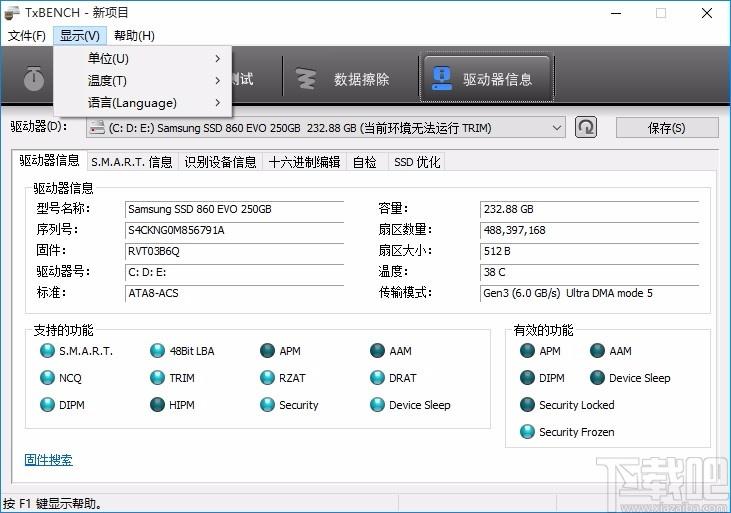Click the standard field ATA8-ACS
The width and height of the screenshot is (731, 513).
(234, 293)
